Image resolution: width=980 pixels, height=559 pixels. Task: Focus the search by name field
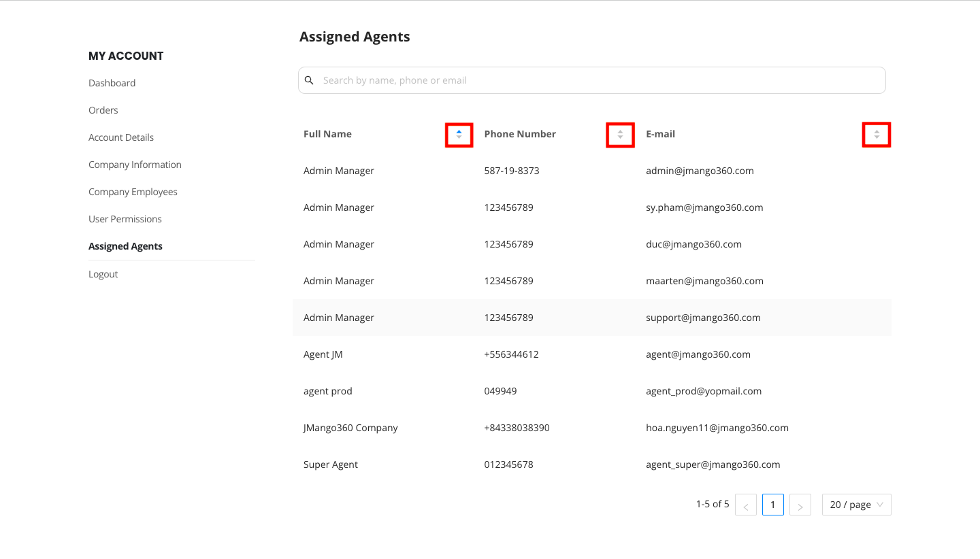pos(599,80)
